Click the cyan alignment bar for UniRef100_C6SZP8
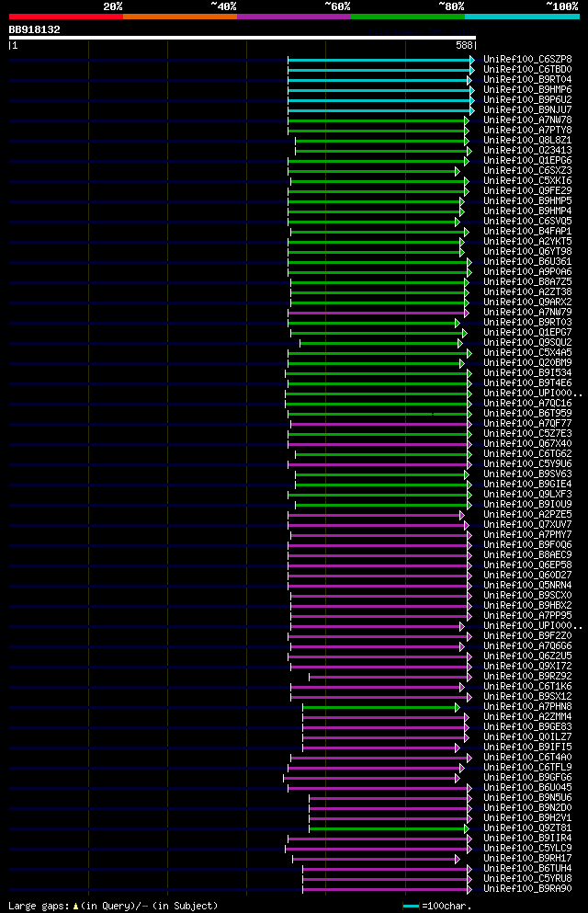The width and height of the screenshot is (588, 913). [381, 60]
